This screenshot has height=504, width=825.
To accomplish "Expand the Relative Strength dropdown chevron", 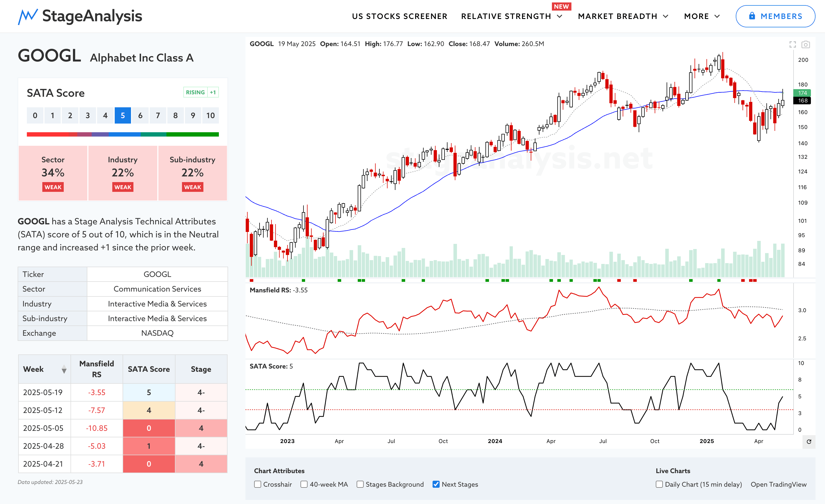I will click(559, 16).
